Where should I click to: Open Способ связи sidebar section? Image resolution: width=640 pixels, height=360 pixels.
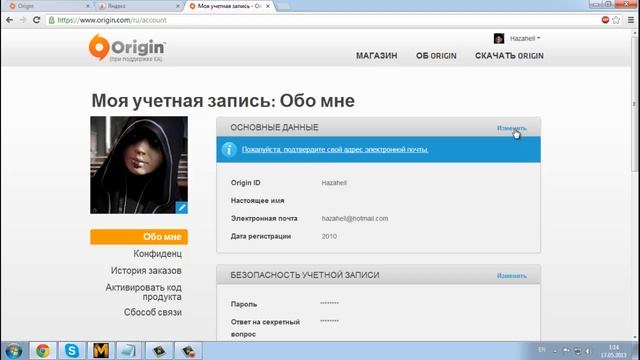pyautogui.click(x=153, y=312)
